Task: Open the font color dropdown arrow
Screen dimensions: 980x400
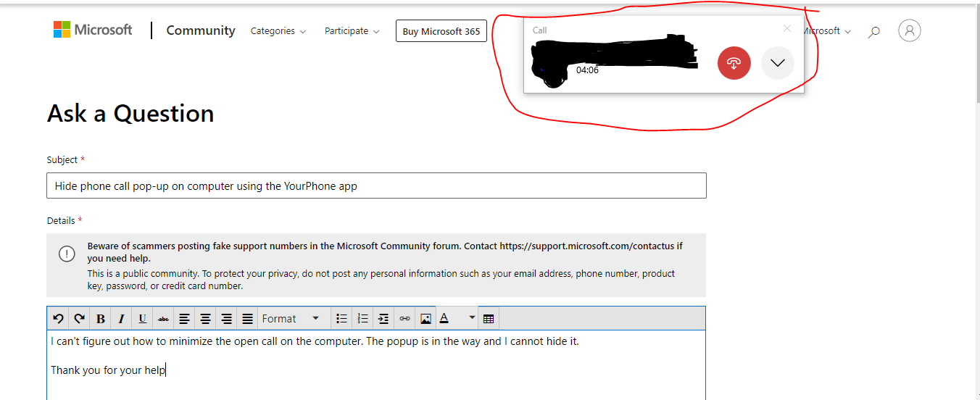Action: tap(472, 318)
